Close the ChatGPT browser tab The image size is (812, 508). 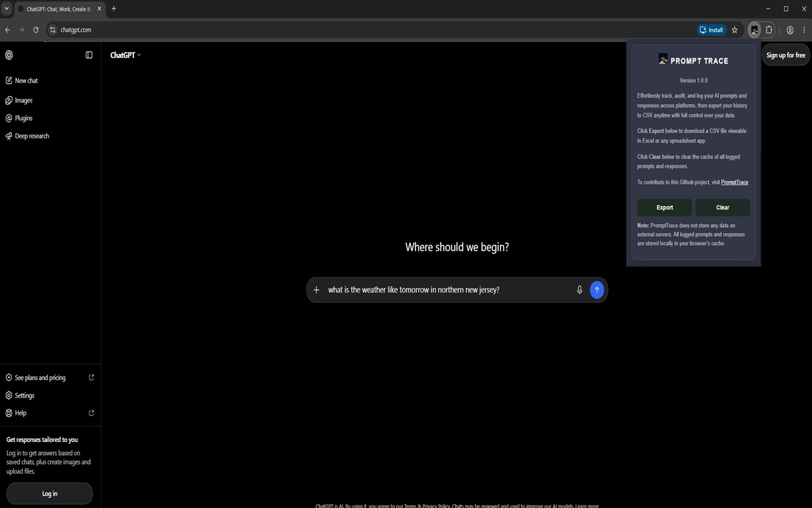click(x=100, y=9)
